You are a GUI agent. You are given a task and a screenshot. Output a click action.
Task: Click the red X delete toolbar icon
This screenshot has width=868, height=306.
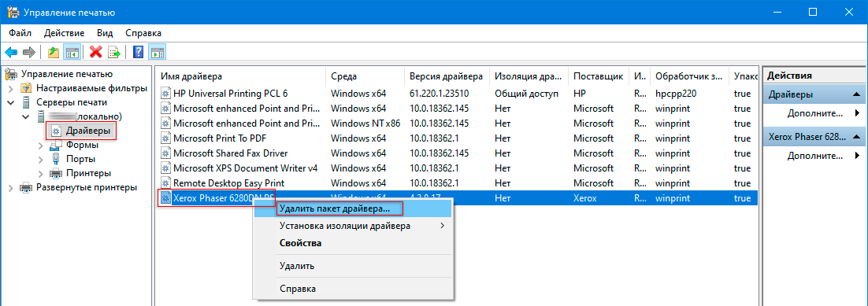96,52
